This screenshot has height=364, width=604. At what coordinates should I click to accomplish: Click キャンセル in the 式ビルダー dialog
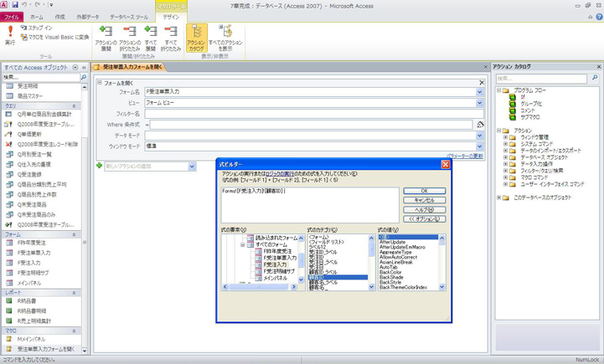(424, 200)
